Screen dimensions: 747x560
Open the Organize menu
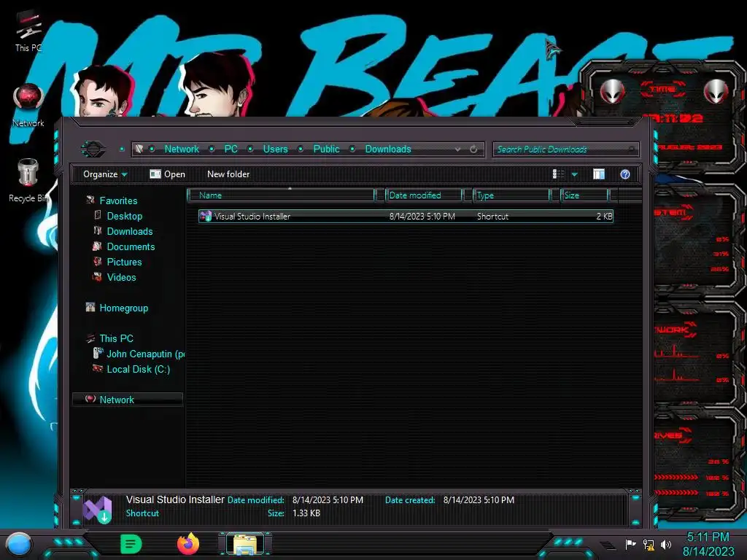tap(105, 174)
